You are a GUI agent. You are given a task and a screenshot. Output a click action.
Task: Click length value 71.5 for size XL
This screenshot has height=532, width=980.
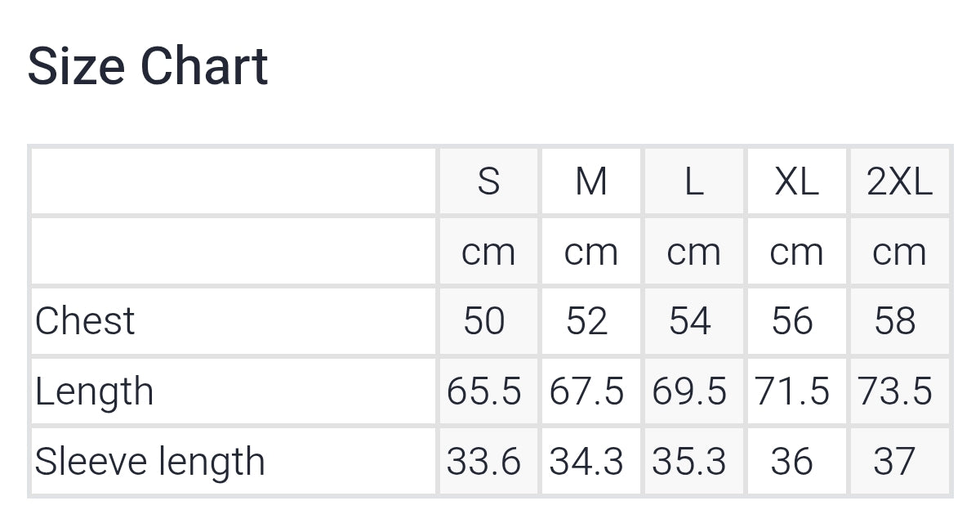[x=792, y=391]
